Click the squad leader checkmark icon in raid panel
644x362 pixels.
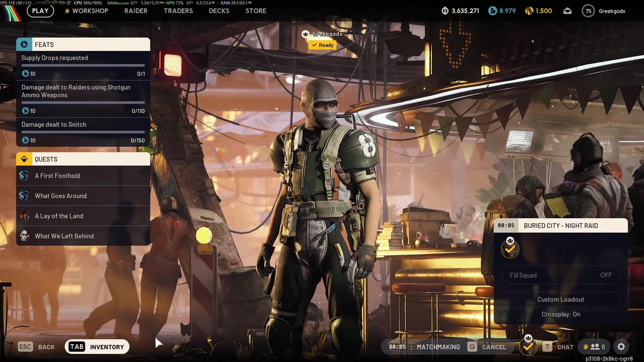point(510,249)
